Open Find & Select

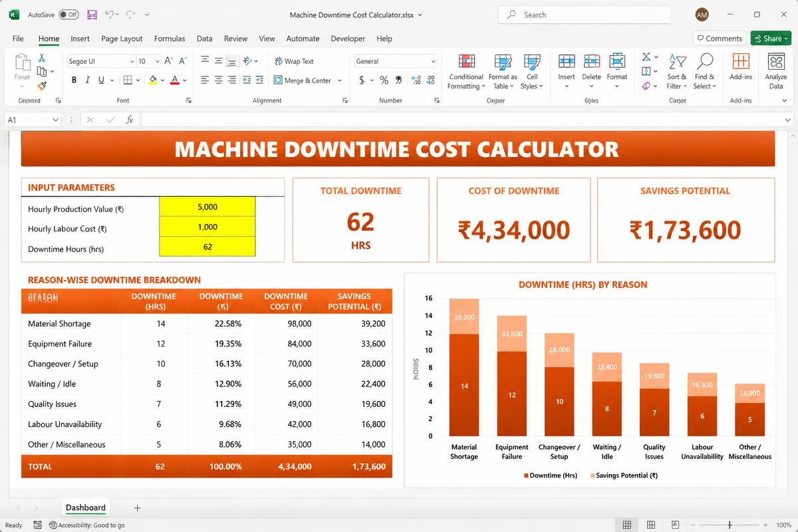click(x=705, y=72)
